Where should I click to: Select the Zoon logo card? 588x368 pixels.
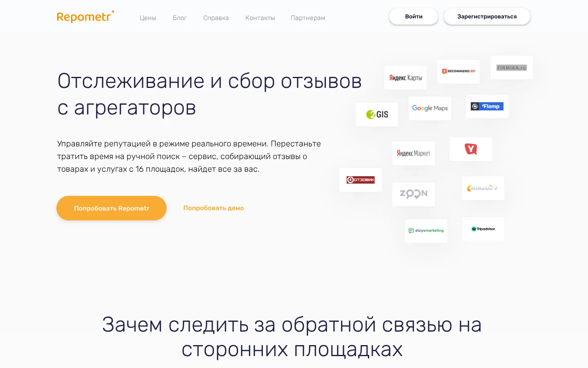point(414,194)
